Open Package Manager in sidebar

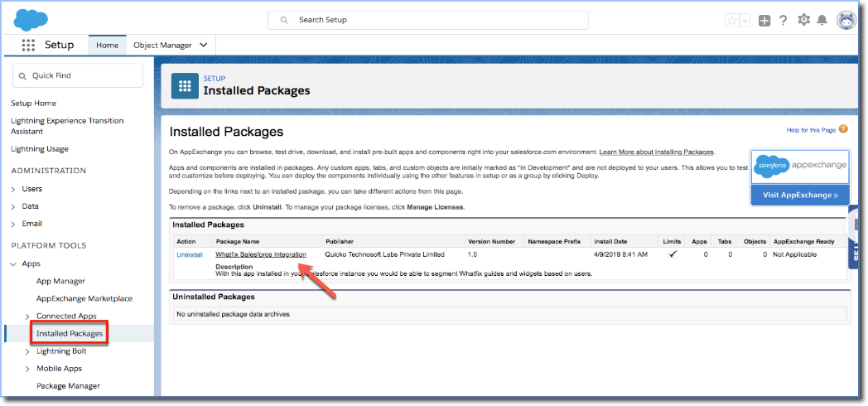point(68,385)
